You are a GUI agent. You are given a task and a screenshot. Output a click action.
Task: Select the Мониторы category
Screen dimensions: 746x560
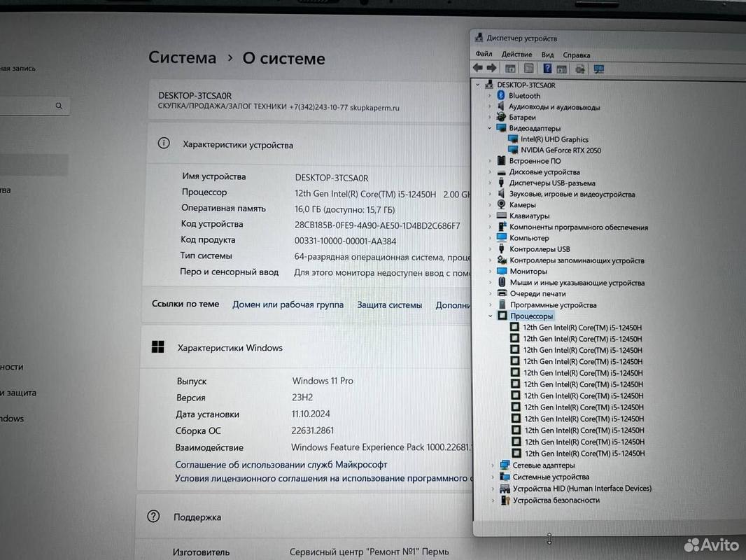click(x=528, y=271)
